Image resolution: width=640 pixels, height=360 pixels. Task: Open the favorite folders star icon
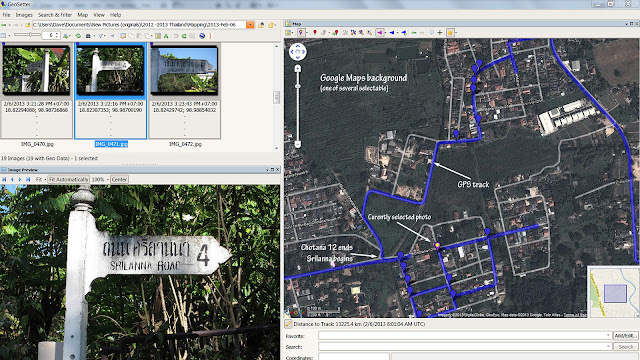271,25
